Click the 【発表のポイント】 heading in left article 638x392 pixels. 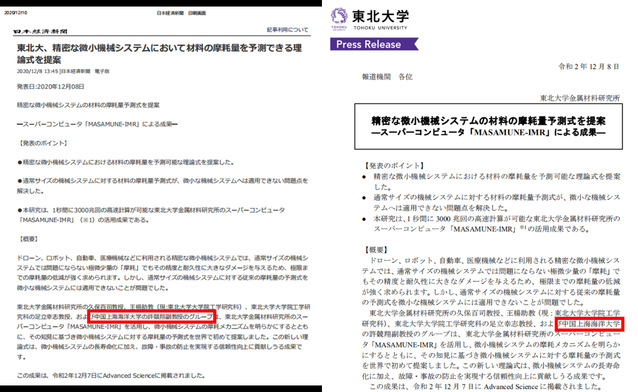click(43, 143)
